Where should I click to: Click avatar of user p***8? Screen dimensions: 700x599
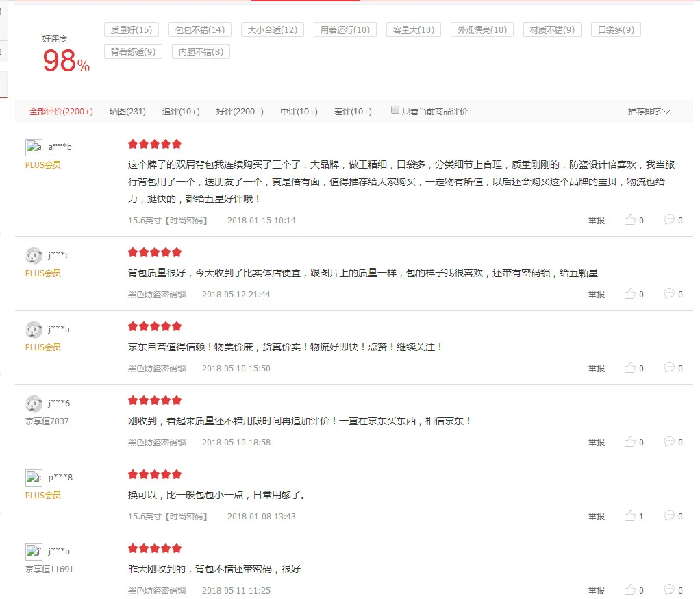click(x=34, y=478)
